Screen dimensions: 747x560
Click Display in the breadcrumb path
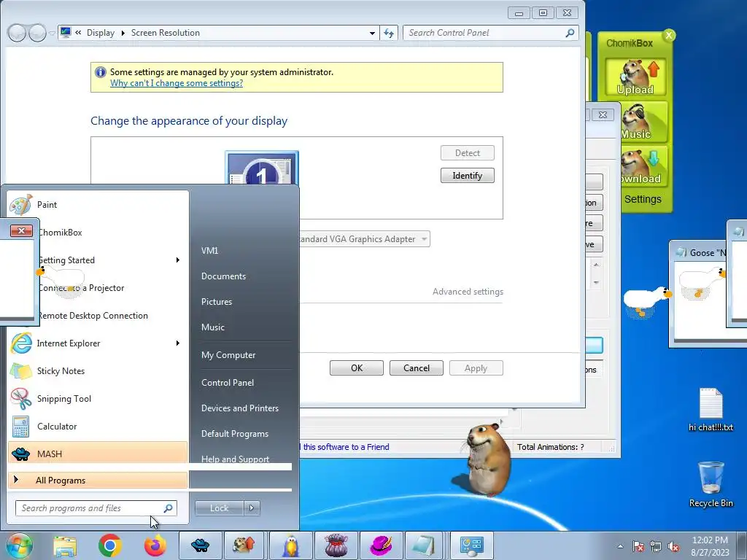(101, 33)
